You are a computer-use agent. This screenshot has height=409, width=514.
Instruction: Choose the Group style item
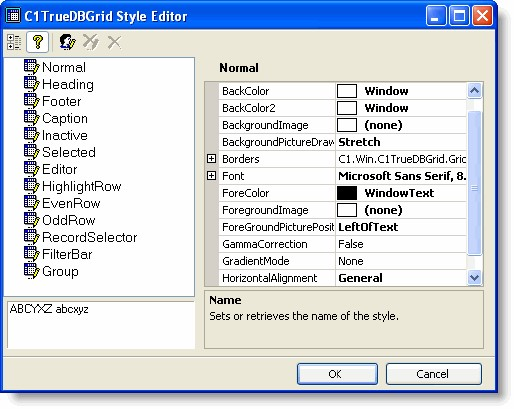coord(60,271)
